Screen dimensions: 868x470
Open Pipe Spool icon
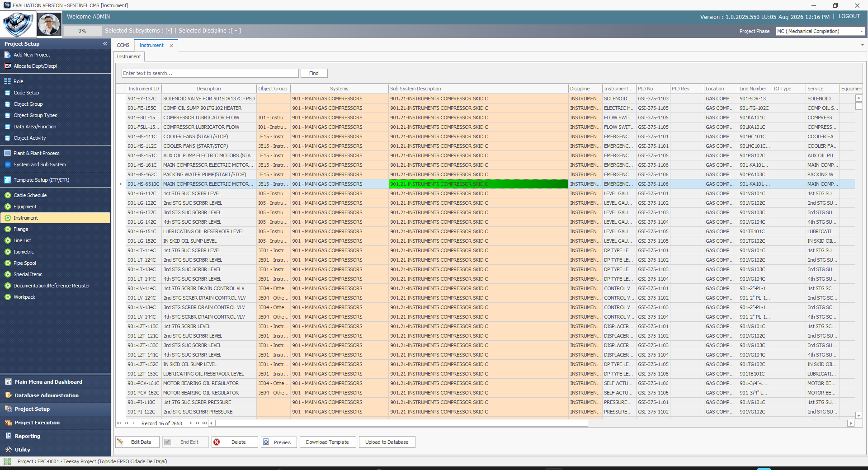[x=8, y=263]
